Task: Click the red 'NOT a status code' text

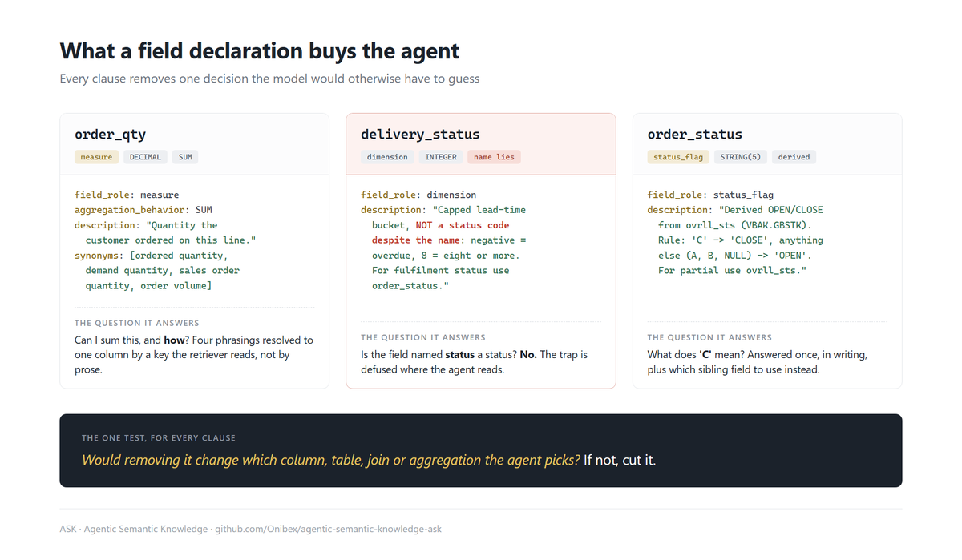Action: coord(463,225)
